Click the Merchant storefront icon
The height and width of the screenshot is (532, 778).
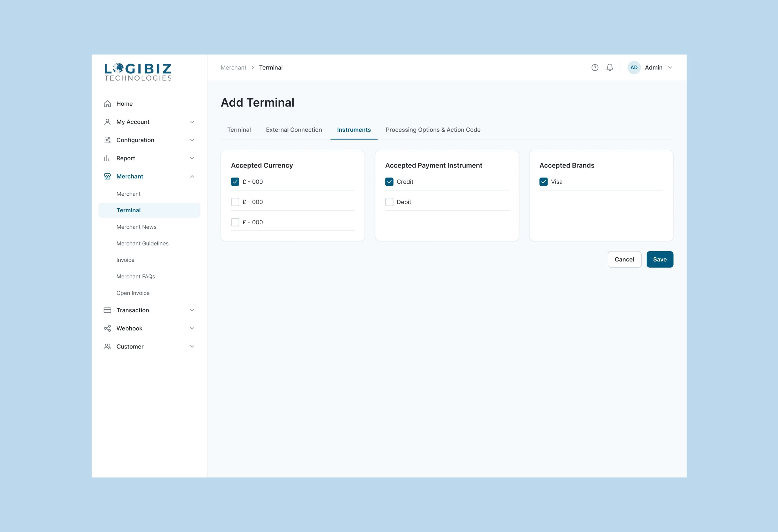tap(107, 176)
